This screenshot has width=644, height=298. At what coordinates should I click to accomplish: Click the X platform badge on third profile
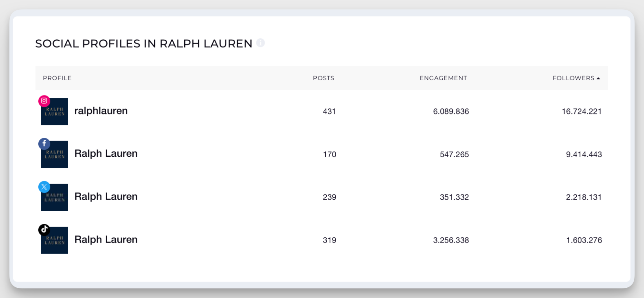44,187
